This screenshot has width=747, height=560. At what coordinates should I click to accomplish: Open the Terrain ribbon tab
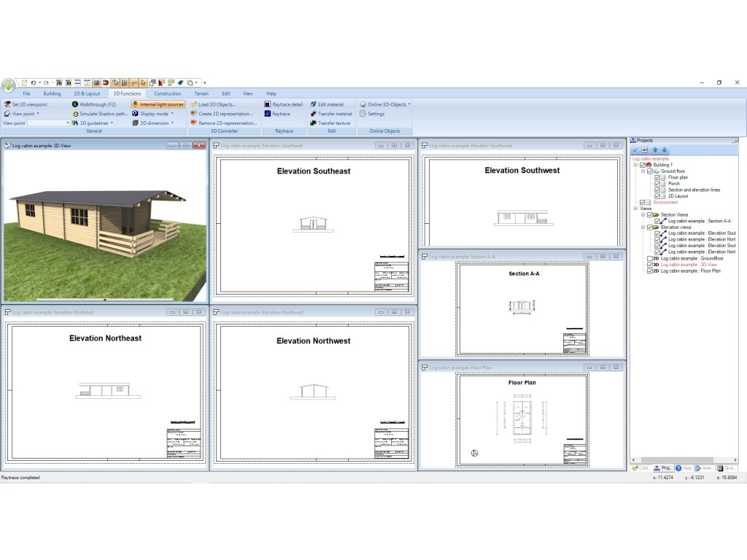(x=201, y=93)
